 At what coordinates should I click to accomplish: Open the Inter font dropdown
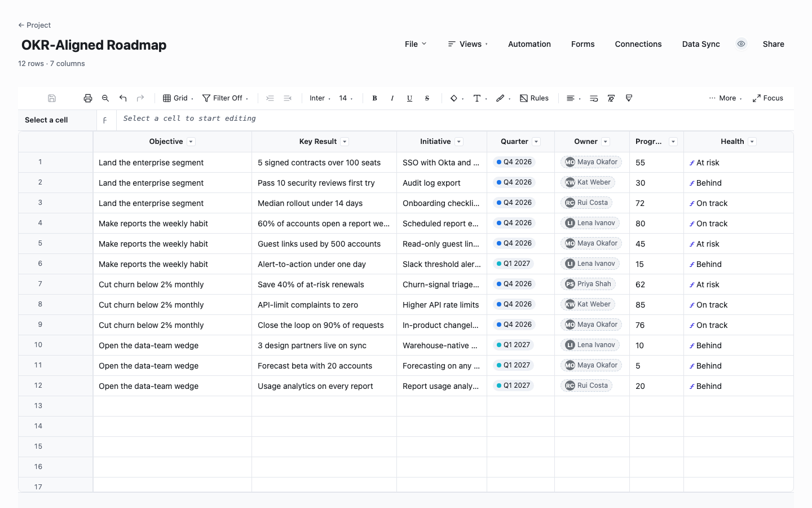click(320, 98)
